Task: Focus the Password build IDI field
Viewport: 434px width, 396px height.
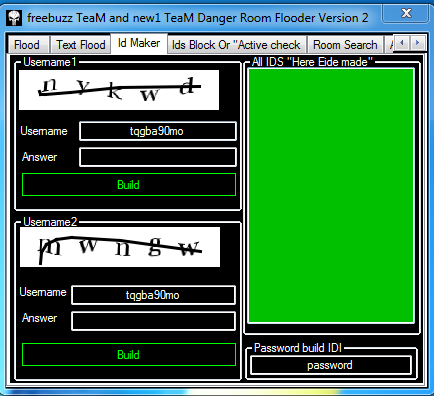Action: (x=331, y=365)
